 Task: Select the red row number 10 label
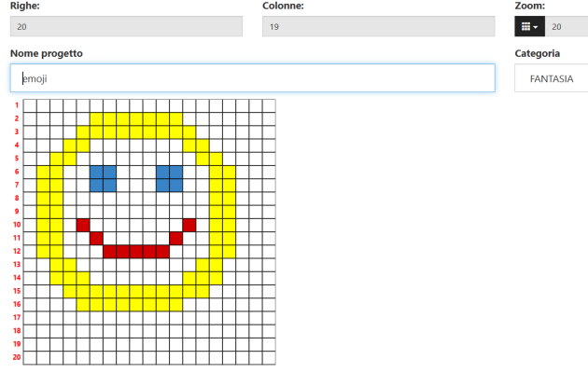point(16,225)
